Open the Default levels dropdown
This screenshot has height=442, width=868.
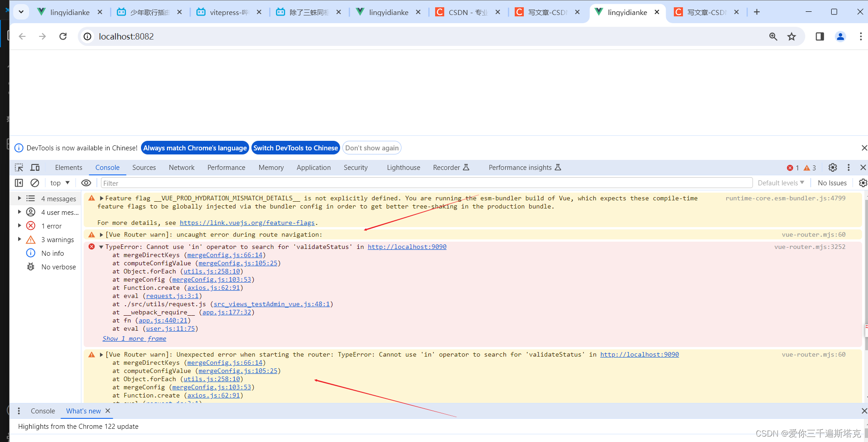point(781,183)
